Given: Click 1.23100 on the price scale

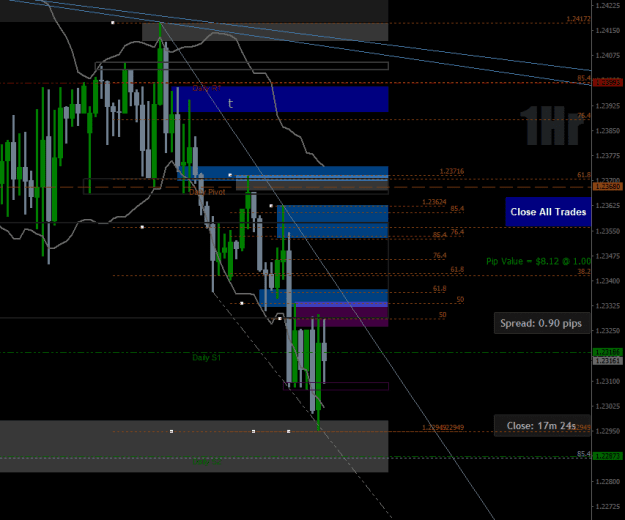Looking at the screenshot, I should 608,381.
